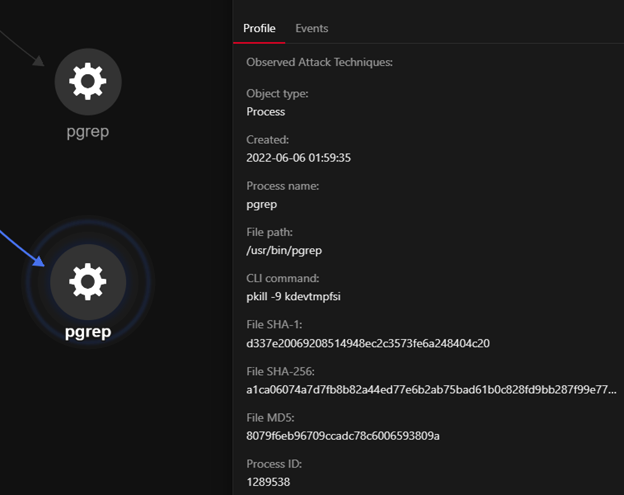This screenshot has height=495, width=624.
Task: Select the highlighted pgrep gear node
Action: [x=88, y=283]
